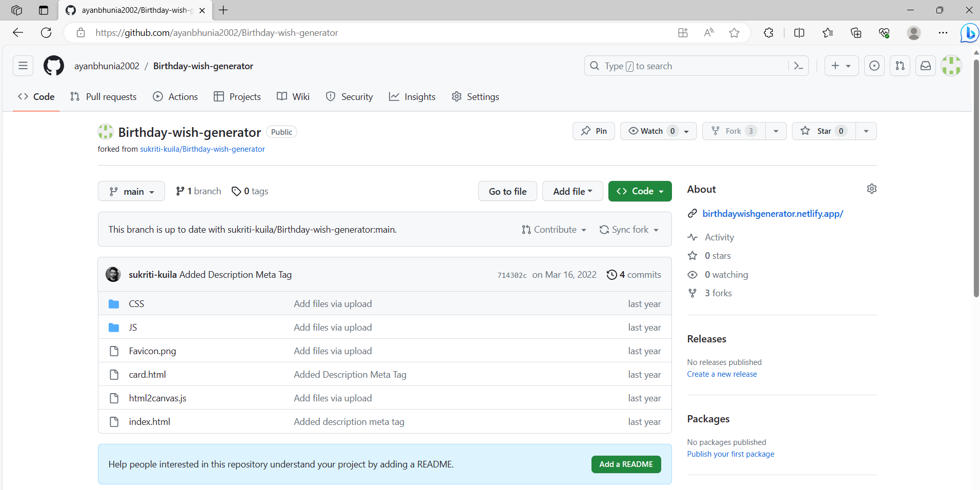The width and height of the screenshot is (980, 490).
Task: Open the notifications inbox icon
Action: 925,66
